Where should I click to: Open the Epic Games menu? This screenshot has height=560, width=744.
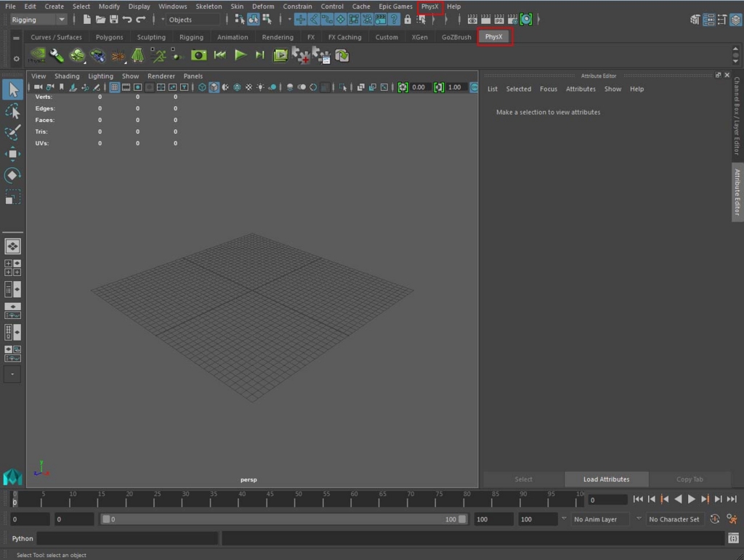395,7
